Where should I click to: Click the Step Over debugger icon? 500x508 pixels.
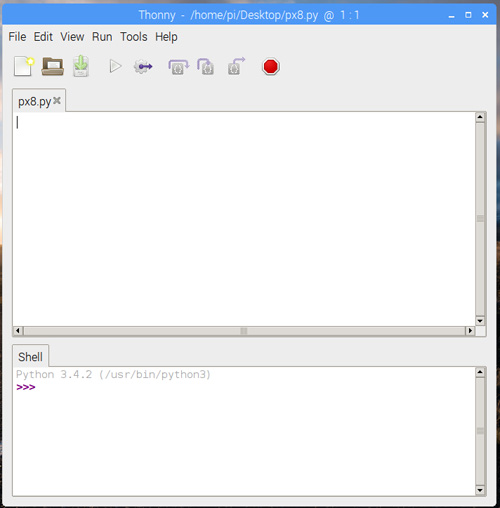pos(178,67)
